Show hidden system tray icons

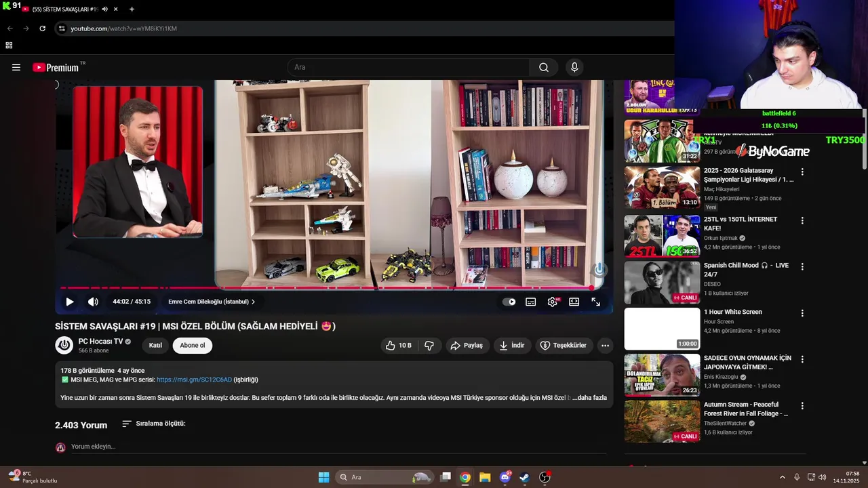tap(782, 477)
